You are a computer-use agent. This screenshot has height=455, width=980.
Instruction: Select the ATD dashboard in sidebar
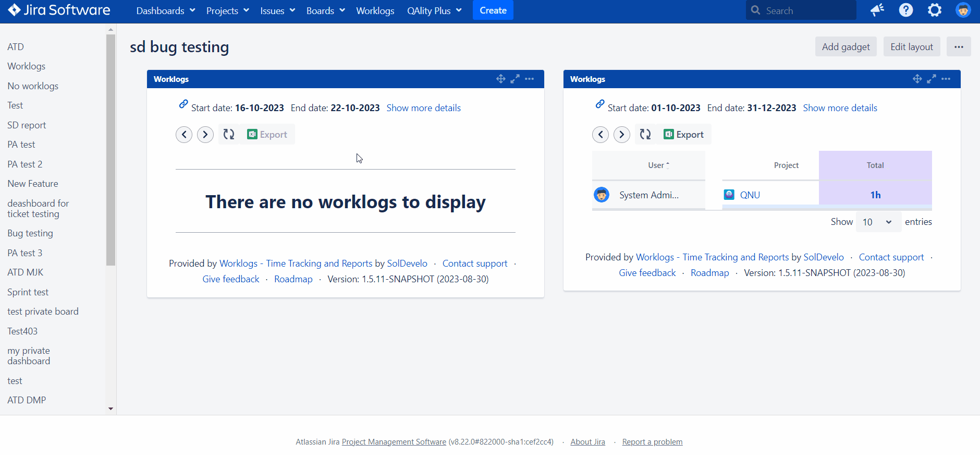(16, 47)
